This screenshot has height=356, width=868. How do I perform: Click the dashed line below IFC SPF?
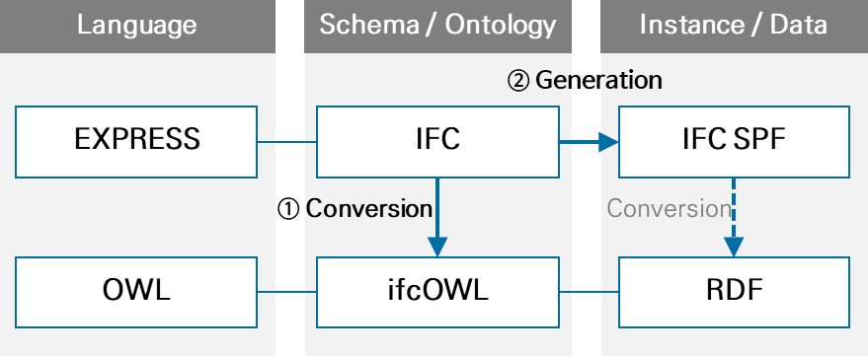pos(734,208)
